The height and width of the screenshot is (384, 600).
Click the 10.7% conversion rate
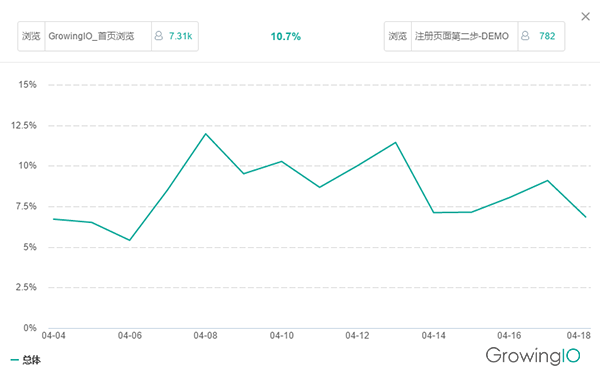(x=285, y=36)
